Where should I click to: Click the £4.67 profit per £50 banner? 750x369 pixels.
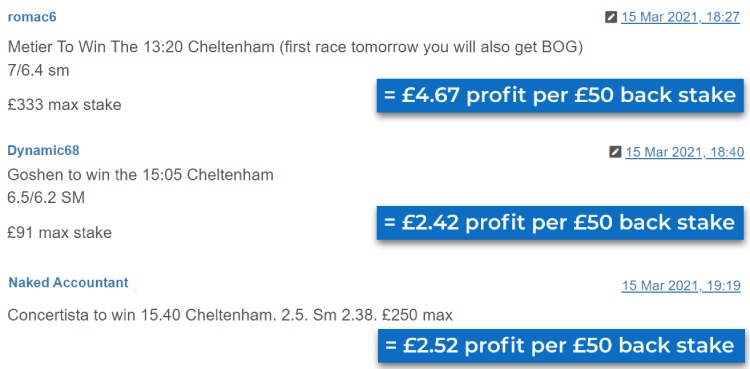point(560,96)
